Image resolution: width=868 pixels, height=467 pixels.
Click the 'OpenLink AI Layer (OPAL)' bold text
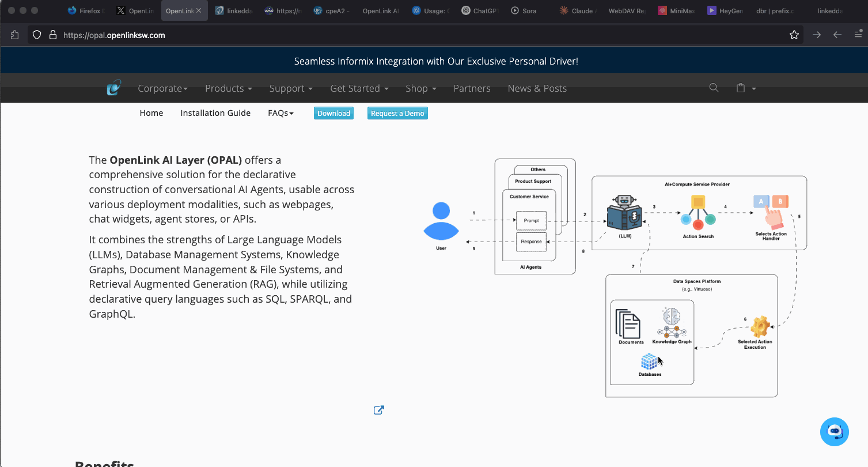pyautogui.click(x=176, y=160)
